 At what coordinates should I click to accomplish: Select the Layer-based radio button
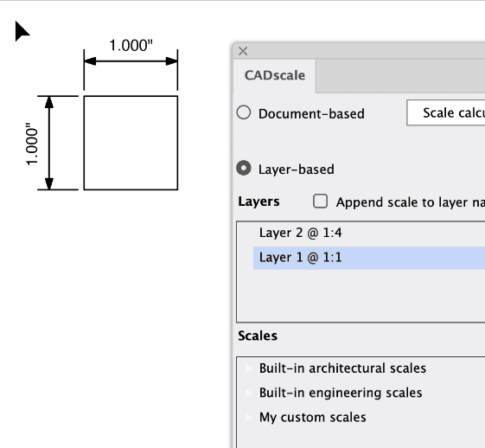244,168
